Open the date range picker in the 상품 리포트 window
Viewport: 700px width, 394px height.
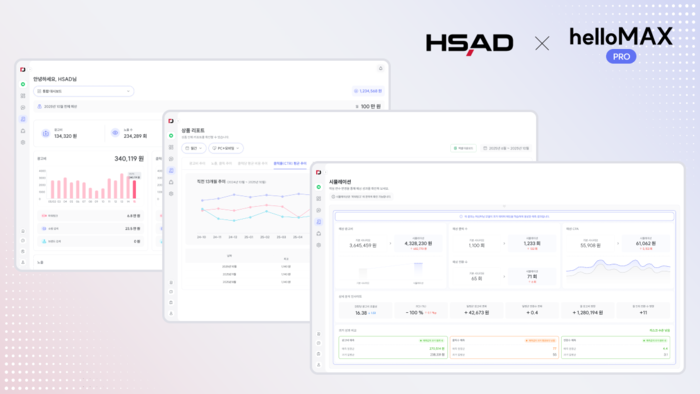coord(506,148)
